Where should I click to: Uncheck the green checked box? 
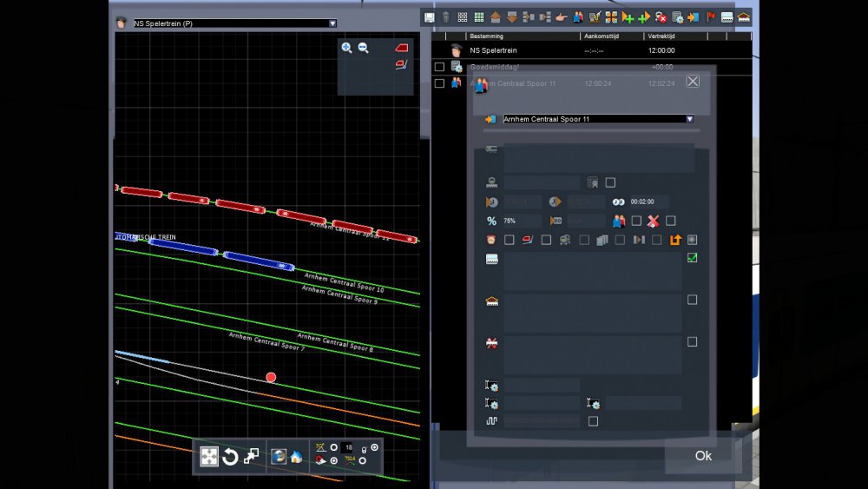tap(692, 258)
